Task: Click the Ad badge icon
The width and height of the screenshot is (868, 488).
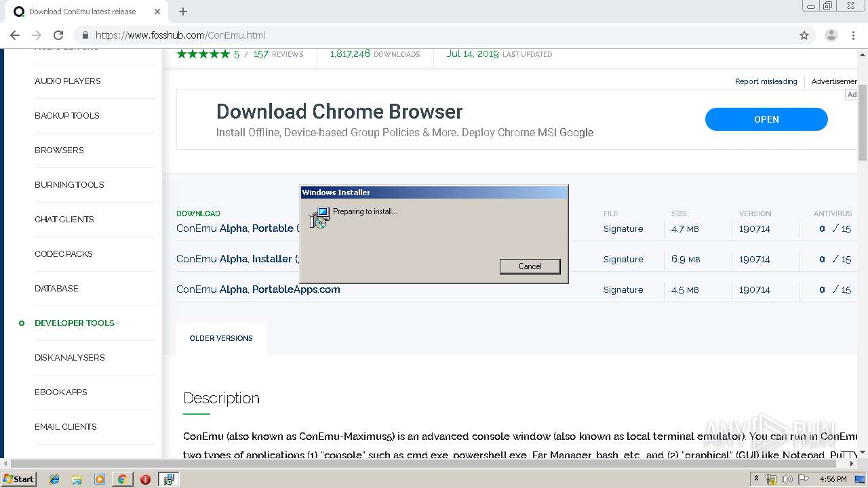Action: tap(852, 94)
